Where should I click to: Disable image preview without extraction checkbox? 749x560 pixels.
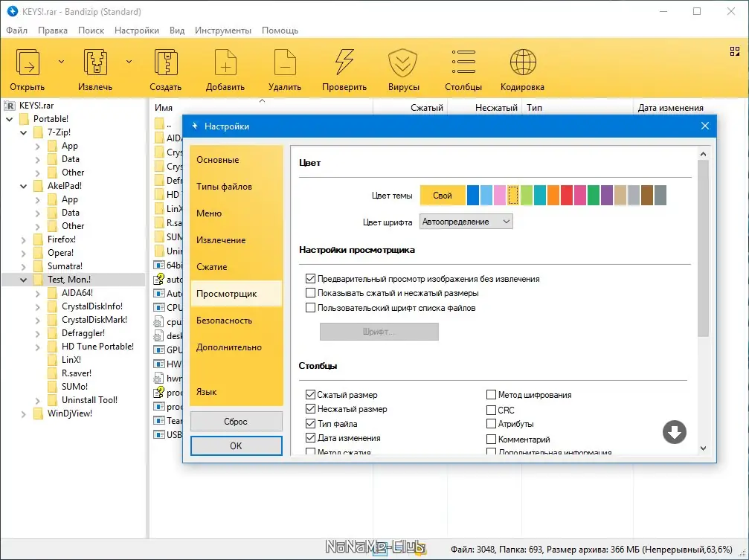click(310, 279)
